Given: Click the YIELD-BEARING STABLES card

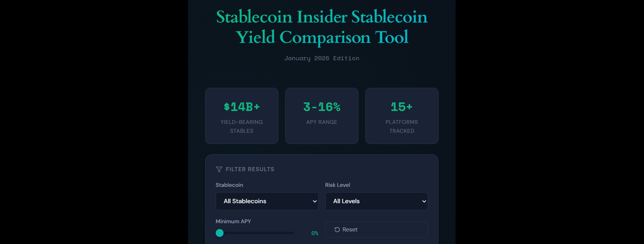Looking at the screenshot, I should [x=242, y=116].
